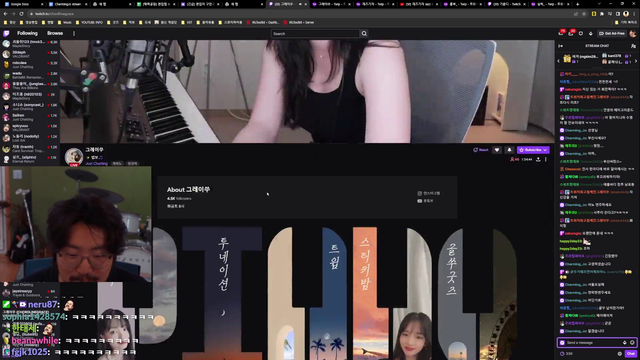640x360 pixels.
Task: Select the active Twitch channel browser tab
Action: pyautogui.click(x=288, y=4)
